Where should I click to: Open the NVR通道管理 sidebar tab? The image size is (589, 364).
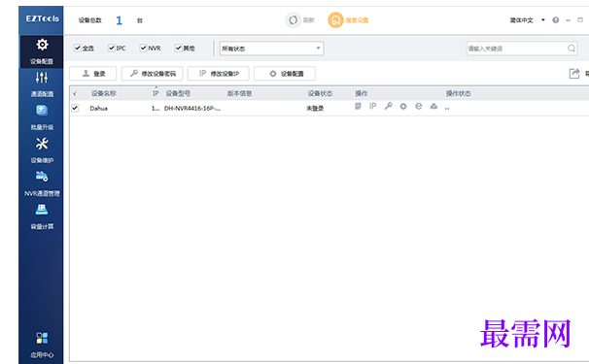coord(42,183)
